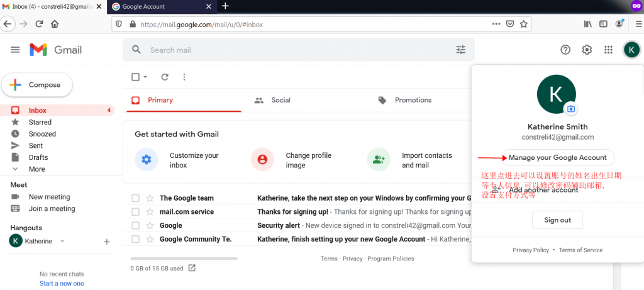Click the Change profile image icon
644x290 pixels.
tap(262, 159)
